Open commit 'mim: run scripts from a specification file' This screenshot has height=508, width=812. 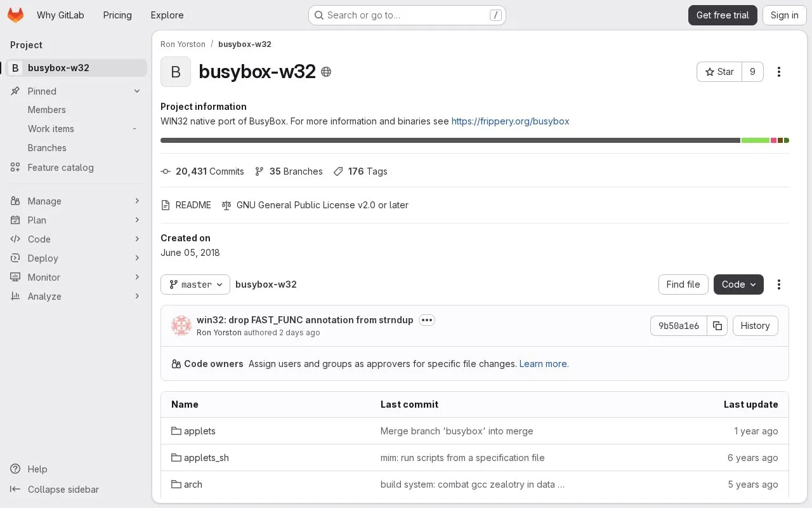tap(462, 458)
